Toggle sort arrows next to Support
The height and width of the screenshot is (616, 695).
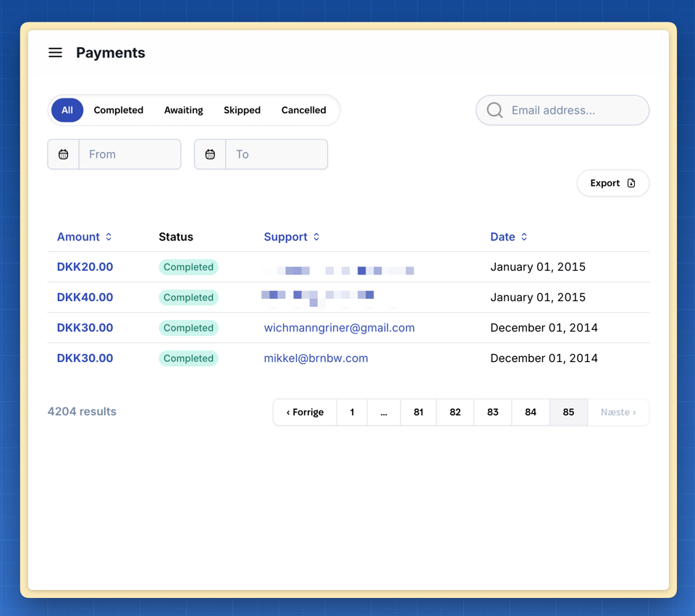point(316,237)
